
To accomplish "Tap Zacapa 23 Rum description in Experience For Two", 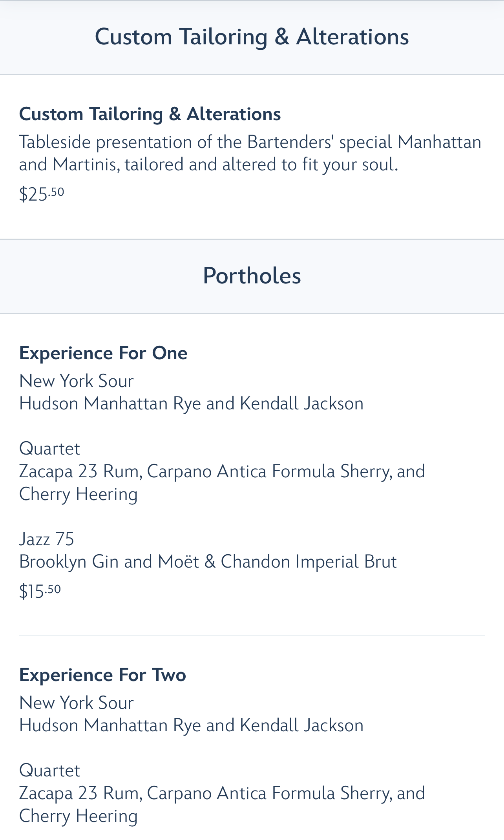I will point(222,804).
